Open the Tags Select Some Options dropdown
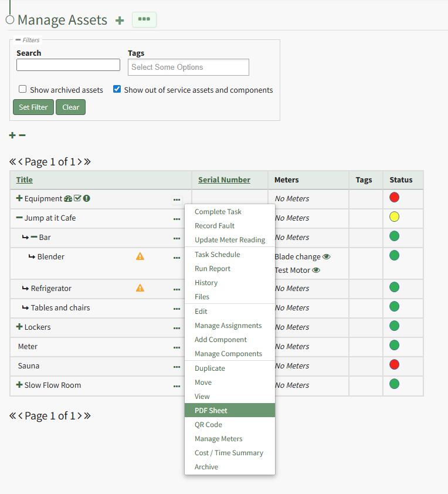This screenshot has height=494, width=448. point(188,67)
